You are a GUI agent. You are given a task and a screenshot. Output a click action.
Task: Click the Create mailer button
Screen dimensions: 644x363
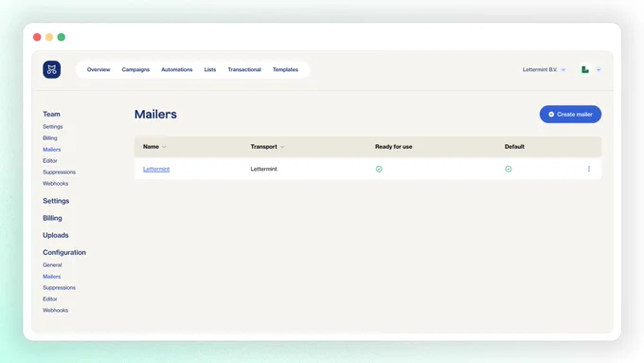[570, 115]
